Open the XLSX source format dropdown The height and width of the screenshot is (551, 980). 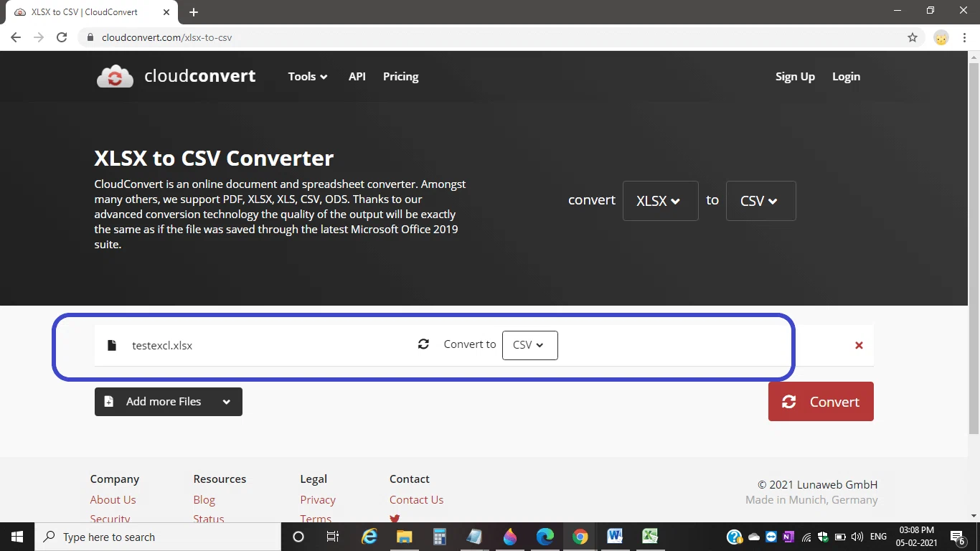(x=660, y=201)
